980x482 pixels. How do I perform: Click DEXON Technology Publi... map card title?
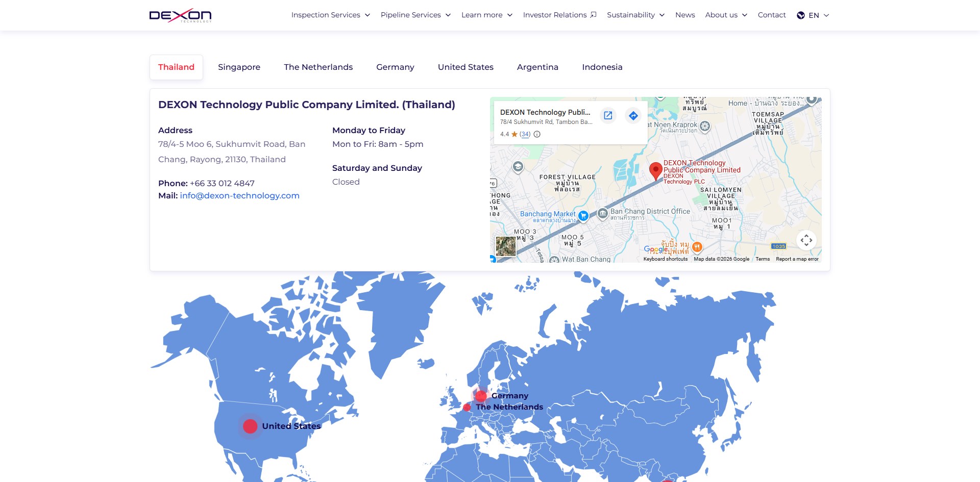coord(545,112)
